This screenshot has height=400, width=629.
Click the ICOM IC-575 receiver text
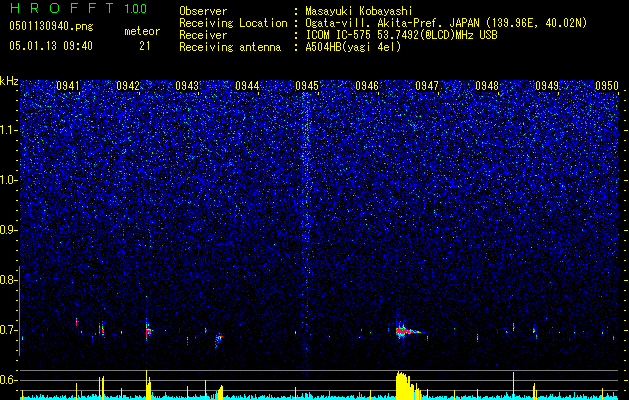pyautogui.click(x=401, y=35)
